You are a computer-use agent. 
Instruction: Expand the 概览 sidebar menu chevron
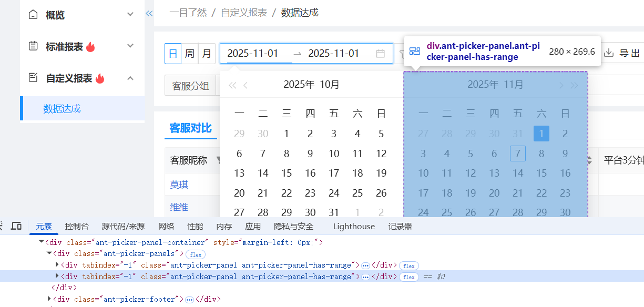[x=130, y=14]
